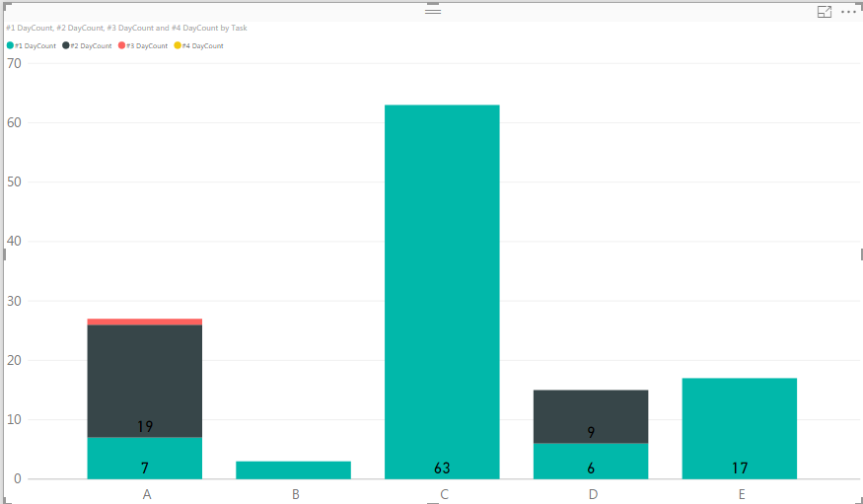Select teal bar B
Viewport: 863px width, 504px height.
tap(293, 469)
